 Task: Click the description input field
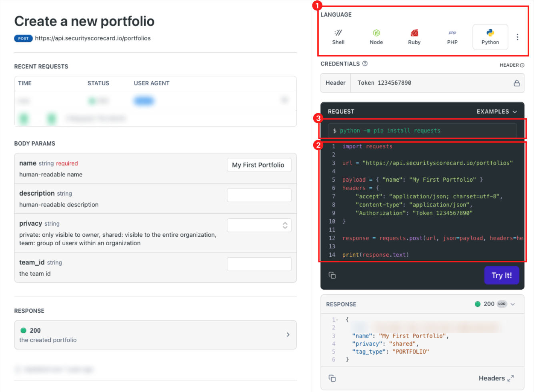click(259, 195)
